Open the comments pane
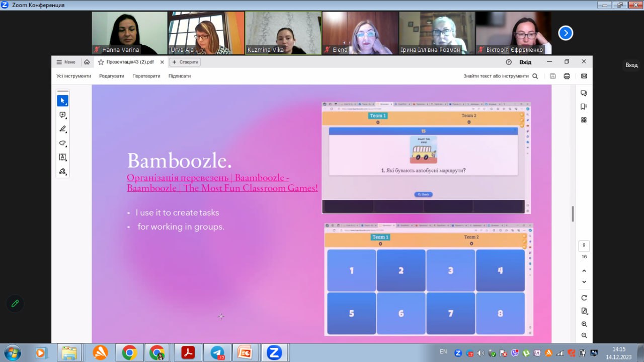 584,93
